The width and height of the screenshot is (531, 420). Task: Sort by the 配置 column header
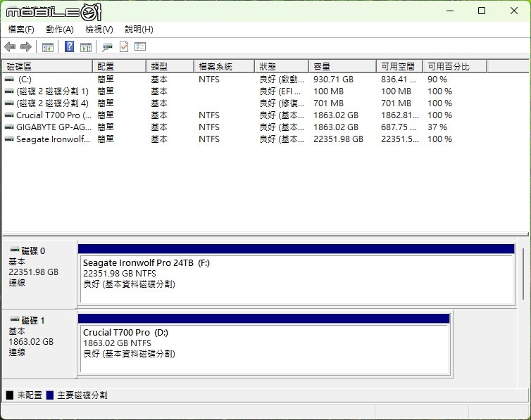pyautogui.click(x=120, y=67)
